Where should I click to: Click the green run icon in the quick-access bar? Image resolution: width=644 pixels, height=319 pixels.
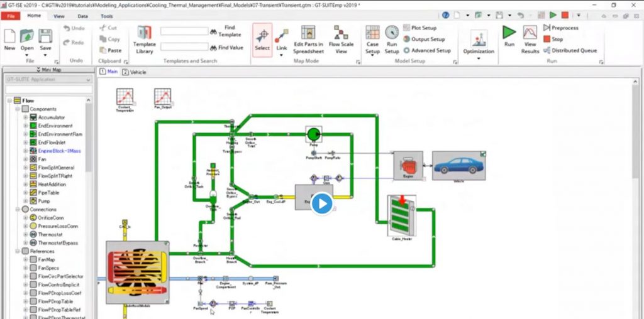click(x=553, y=15)
